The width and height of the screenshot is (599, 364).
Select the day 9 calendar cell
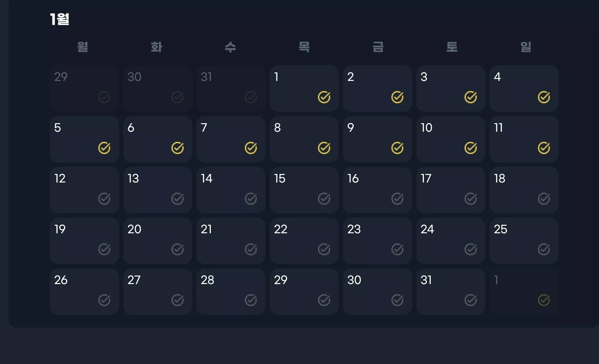tap(377, 139)
